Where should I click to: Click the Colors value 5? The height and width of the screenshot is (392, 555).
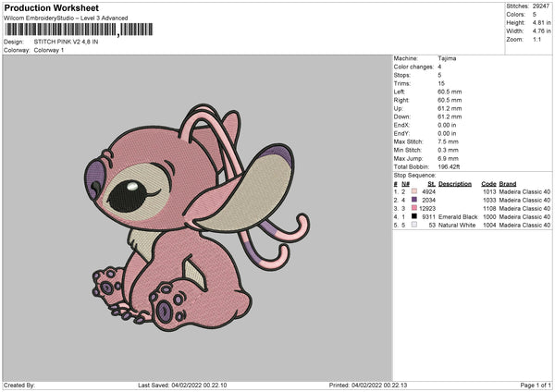point(534,15)
